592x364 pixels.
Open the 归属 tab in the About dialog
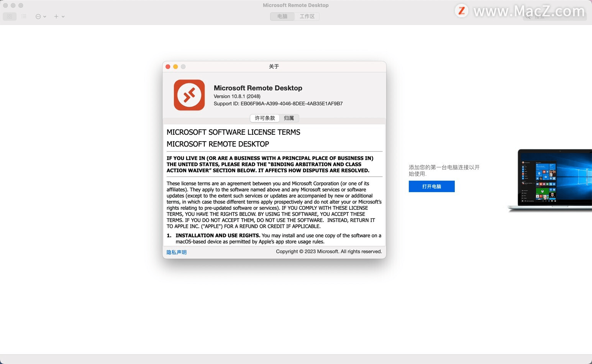point(289,118)
